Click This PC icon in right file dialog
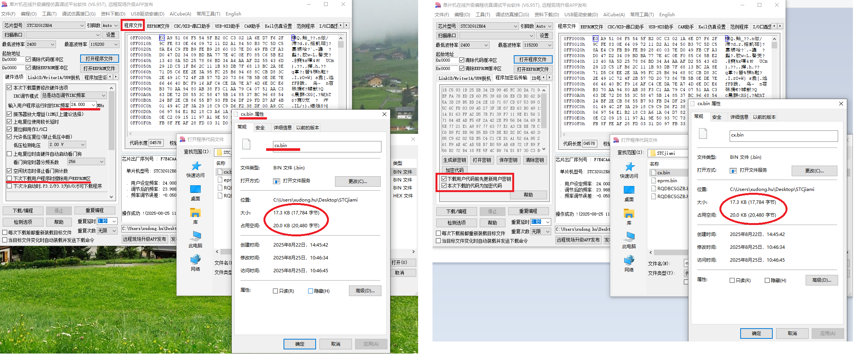868x363 pixels. (x=629, y=237)
